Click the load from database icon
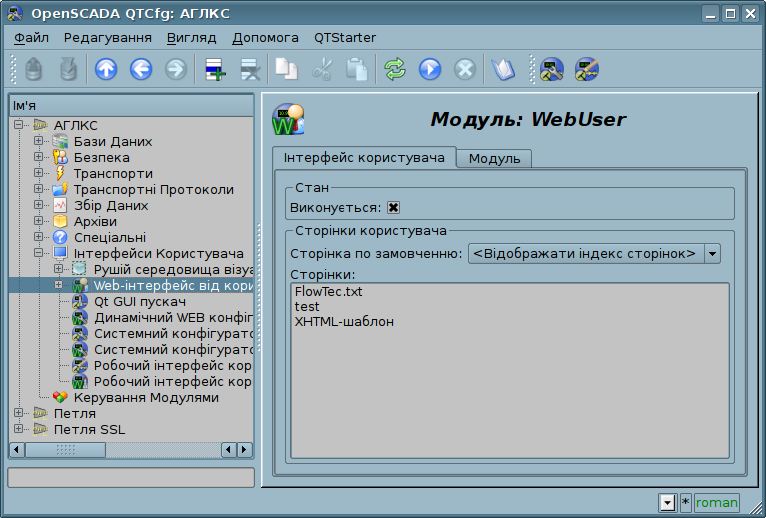 coord(35,69)
